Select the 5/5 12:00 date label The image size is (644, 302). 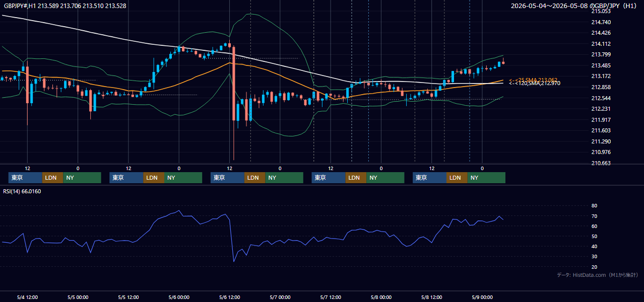pos(128,297)
